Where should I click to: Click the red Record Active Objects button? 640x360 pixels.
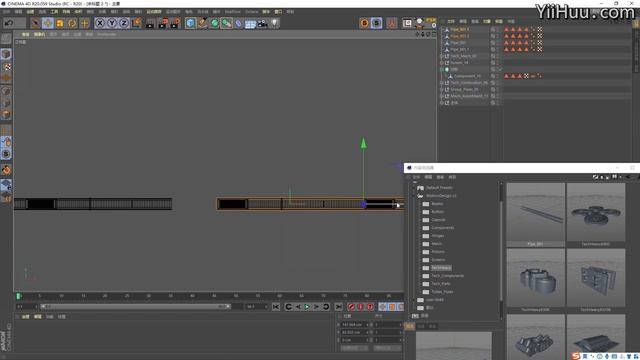point(351,307)
